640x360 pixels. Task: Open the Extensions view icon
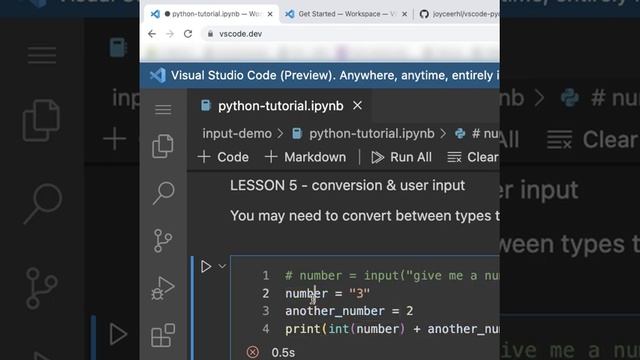point(163,335)
